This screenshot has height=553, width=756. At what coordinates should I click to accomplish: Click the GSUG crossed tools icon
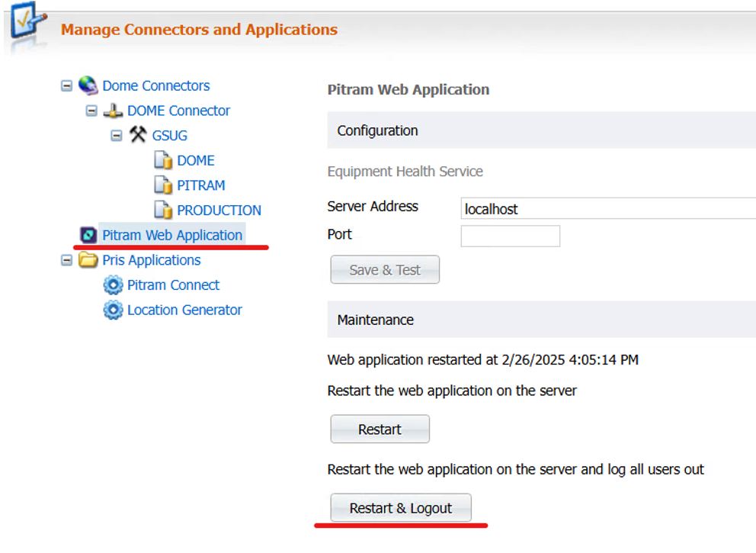[138, 136]
